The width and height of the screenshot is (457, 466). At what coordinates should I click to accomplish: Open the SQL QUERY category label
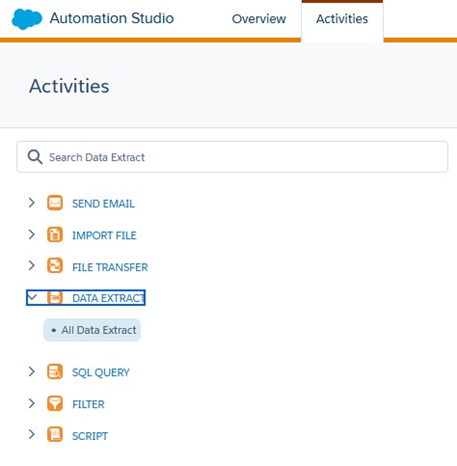tap(101, 372)
